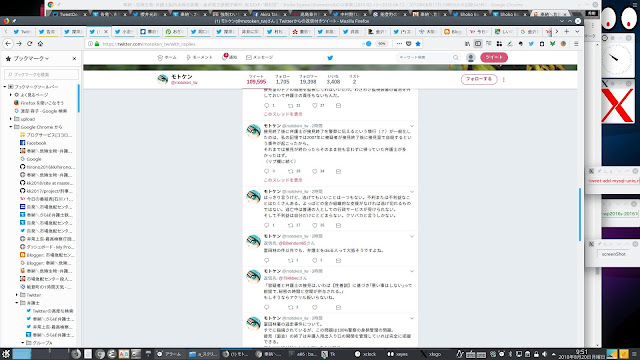
Task: Open the ツイート count 109,595 tab
Action: point(256,79)
